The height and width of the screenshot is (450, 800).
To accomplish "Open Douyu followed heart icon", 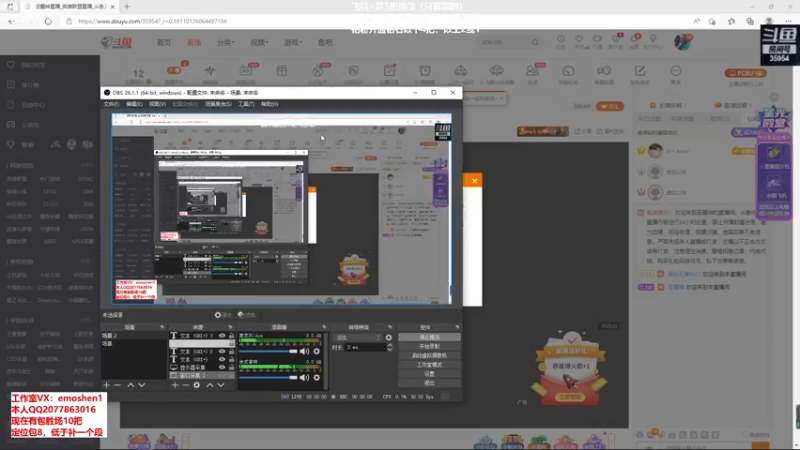I will click(x=579, y=39).
